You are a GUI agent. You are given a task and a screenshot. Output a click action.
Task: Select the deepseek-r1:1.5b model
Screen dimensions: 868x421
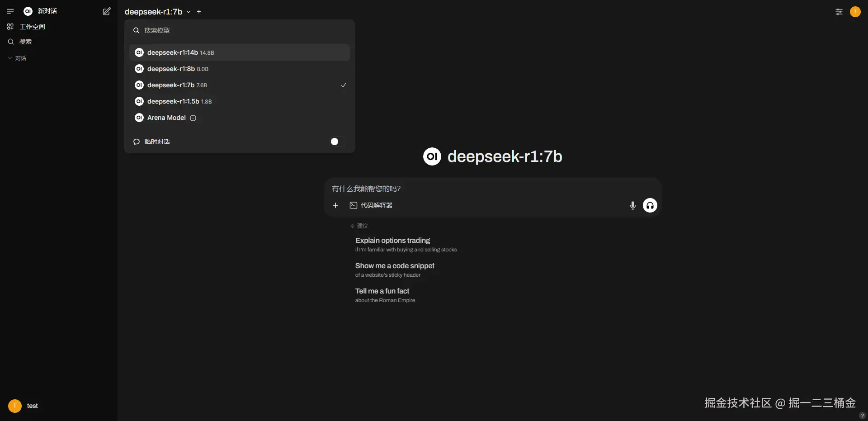coord(240,101)
